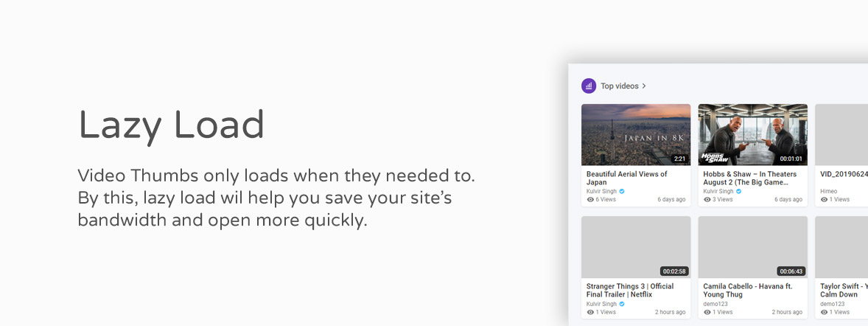This screenshot has width=868, height=326.
Task: Click Camila Cabello - Havana ft. Young Thug title
Action: click(x=748, y=291)
